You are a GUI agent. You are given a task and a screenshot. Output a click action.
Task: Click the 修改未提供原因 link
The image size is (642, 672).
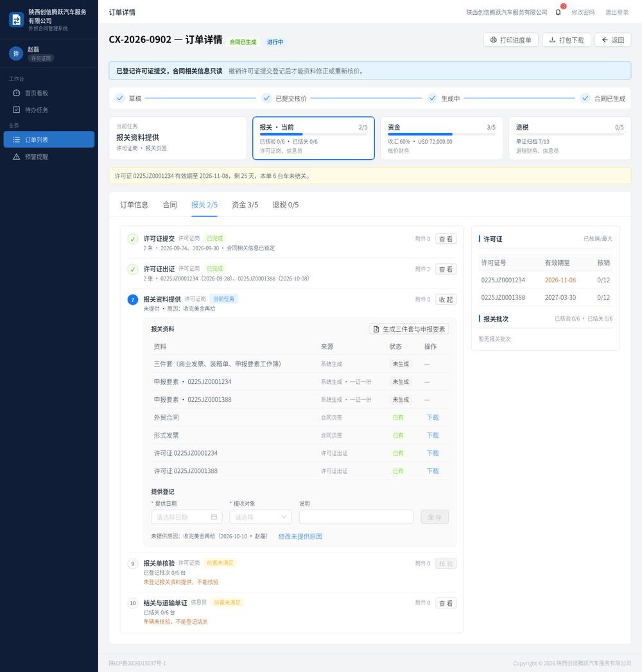pyautogui.click(x=300, y=536)
